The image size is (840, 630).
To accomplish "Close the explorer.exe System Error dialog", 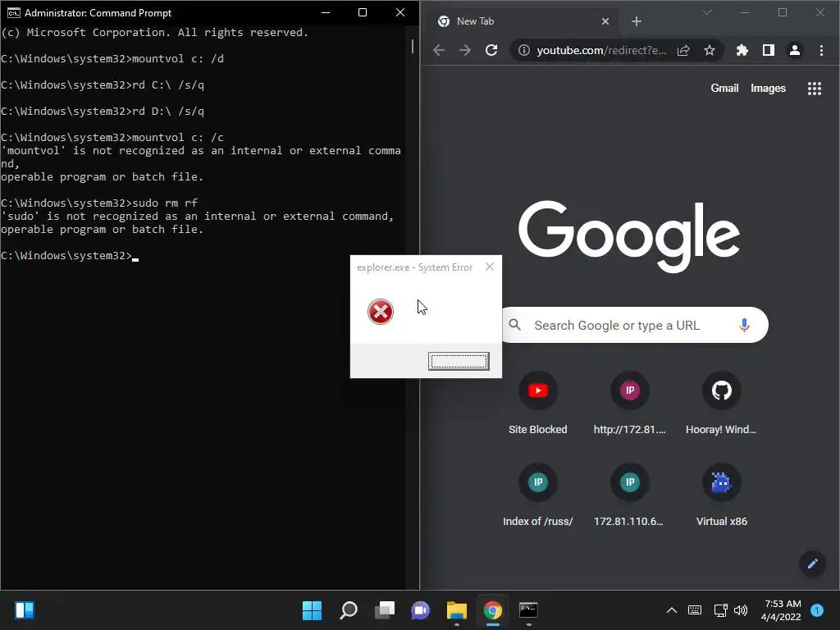I will [x=490, y=267].
